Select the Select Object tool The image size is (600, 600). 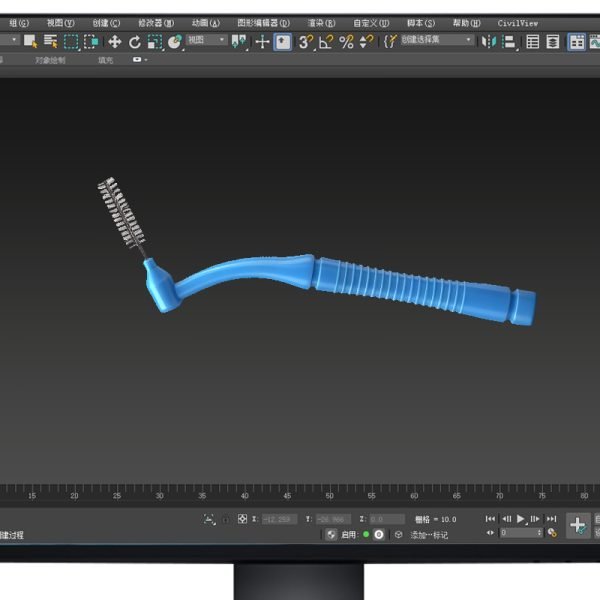point(30,41)
